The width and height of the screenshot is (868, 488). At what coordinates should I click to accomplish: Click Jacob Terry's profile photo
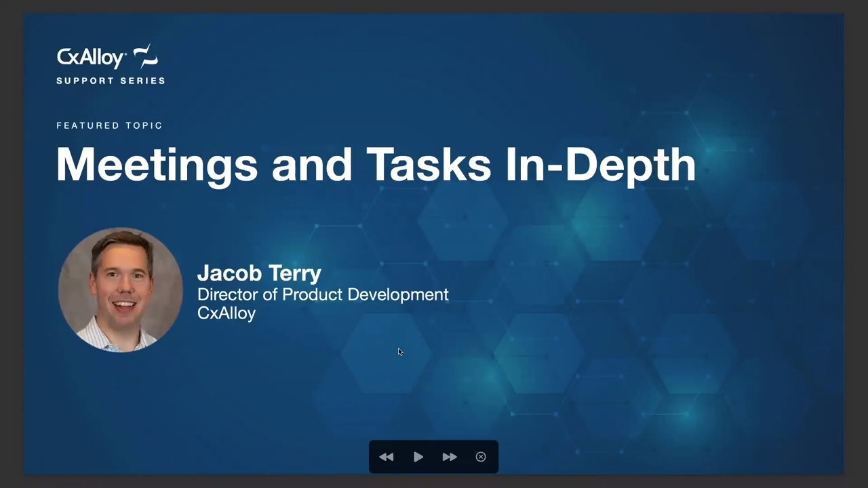tap(121, 289)
